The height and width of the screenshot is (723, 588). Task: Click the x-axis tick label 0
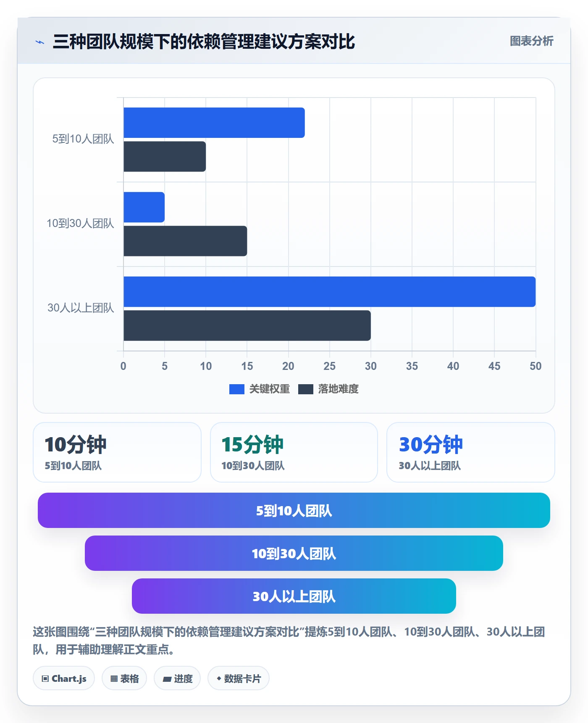pos(123,366)
